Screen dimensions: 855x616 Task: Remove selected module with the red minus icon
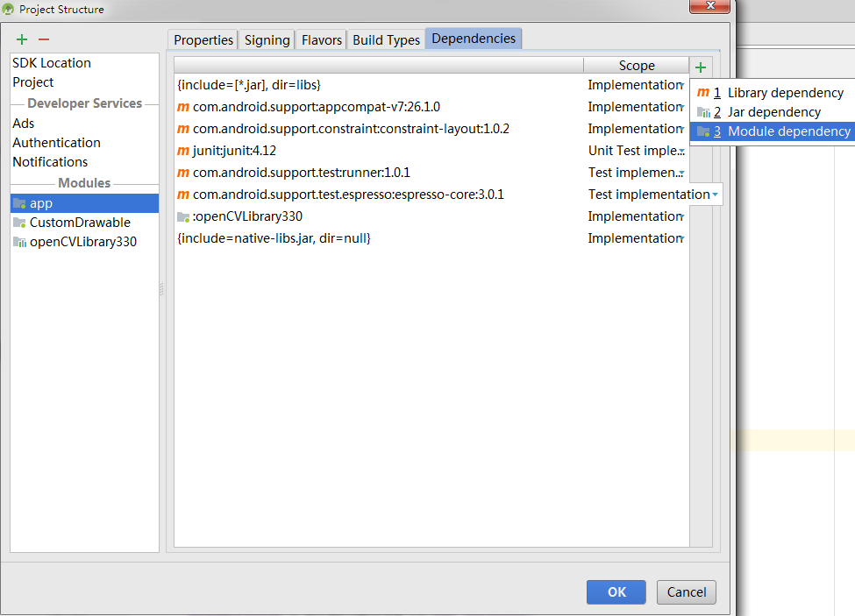[43, 39]
